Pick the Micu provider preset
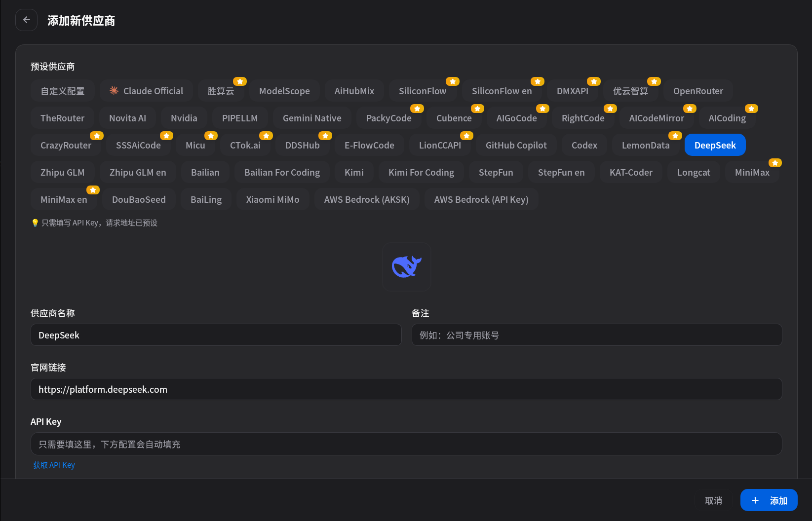 tap(195, 145)
